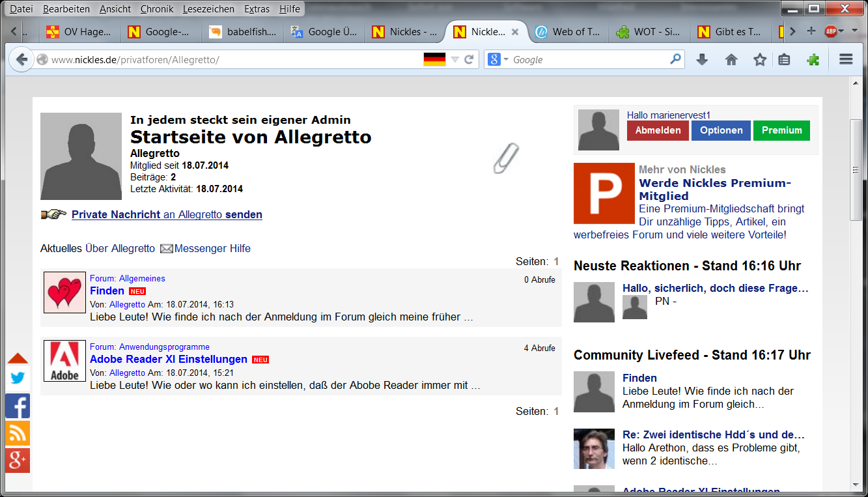This screenshot has width=868, height=497.
Task: Bookmark this page with star icon
Action: tap(760, 60)
